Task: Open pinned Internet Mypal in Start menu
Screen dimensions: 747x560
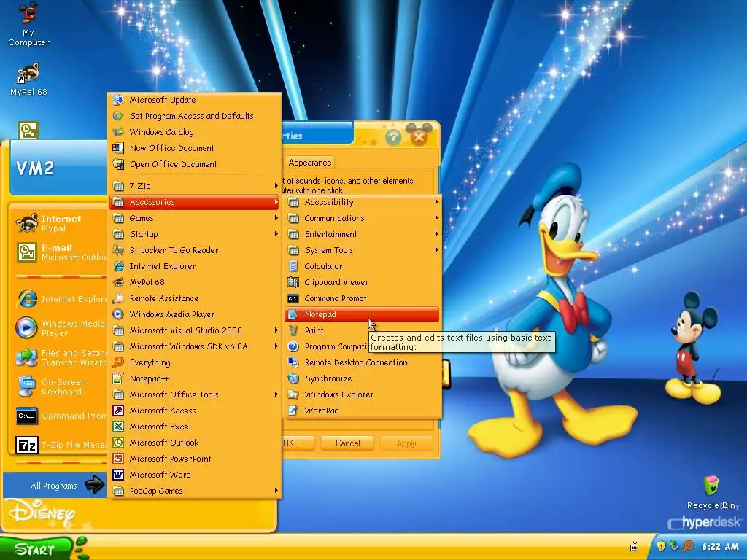Action: [60, 223]
